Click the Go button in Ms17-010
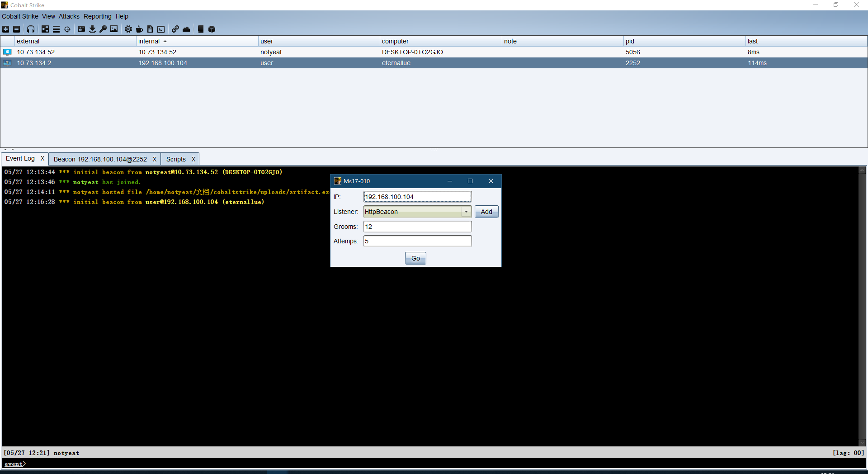The width and height of the screenshot is (868, 474). click(x=415, y=258)
